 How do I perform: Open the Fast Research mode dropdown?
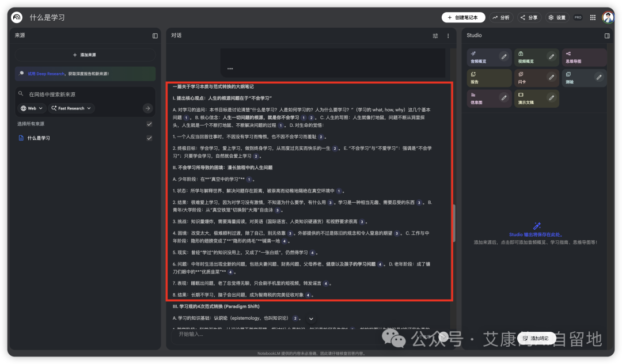[70, 108]
